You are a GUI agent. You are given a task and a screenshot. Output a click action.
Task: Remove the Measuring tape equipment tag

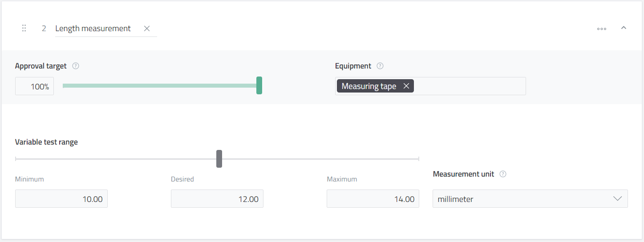click(x=406, y=86)
